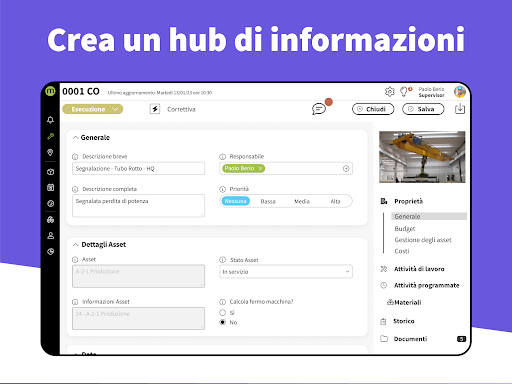Click info icon beside Responsabile
This screenshot has width=512, height=384.
[222, 156]
